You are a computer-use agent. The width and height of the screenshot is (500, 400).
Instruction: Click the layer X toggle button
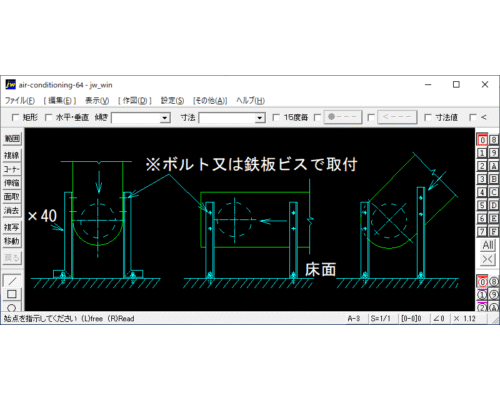point(488,259)
